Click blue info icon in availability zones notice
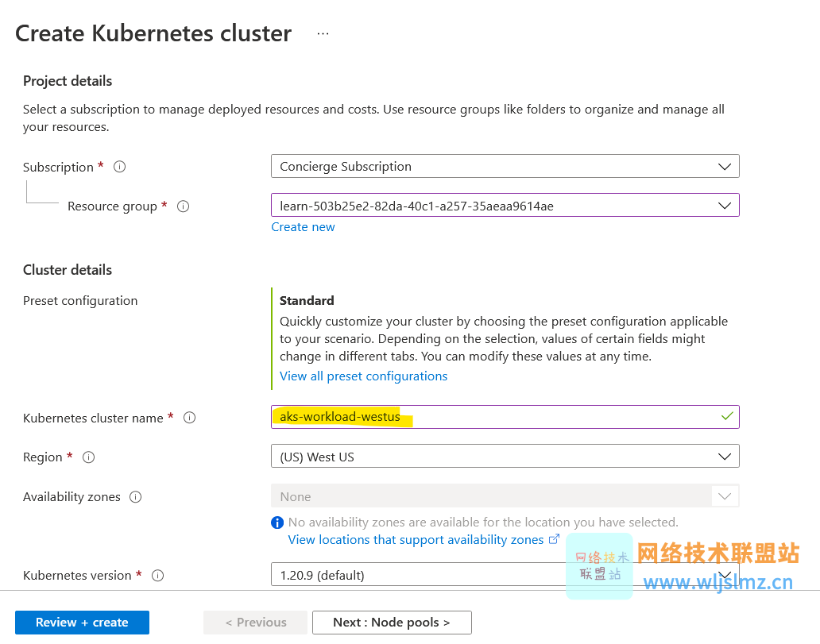Viewport: 820px width, 644px height. 277,523
